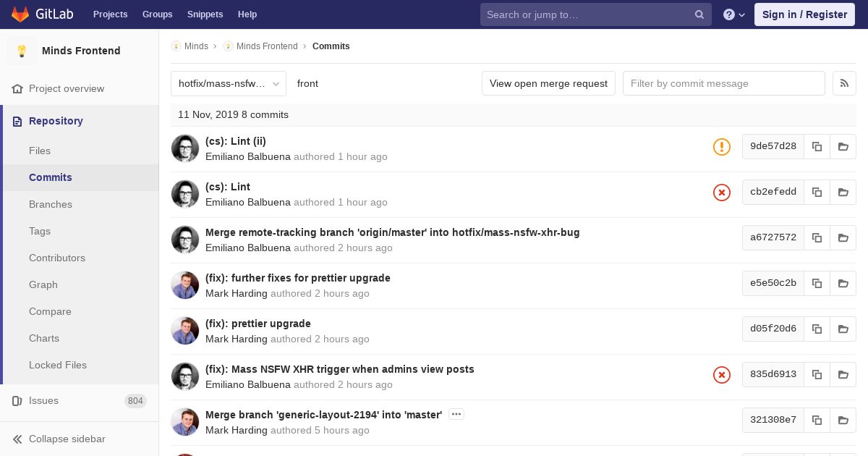
Task: Browse files at commit a6727572
Action: [843, 237]
